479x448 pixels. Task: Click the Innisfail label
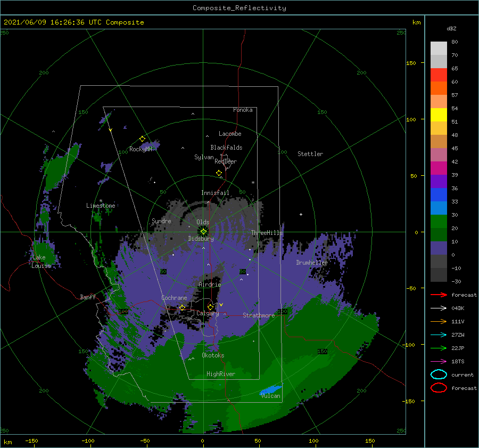pyautogui.click(x=215, y=193)
